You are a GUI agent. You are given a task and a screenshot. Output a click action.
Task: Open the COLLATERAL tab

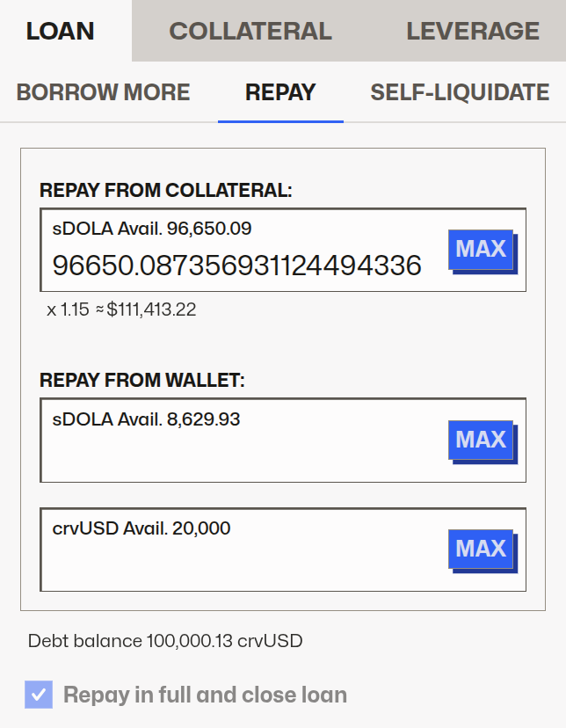click(x=250, y=32)
